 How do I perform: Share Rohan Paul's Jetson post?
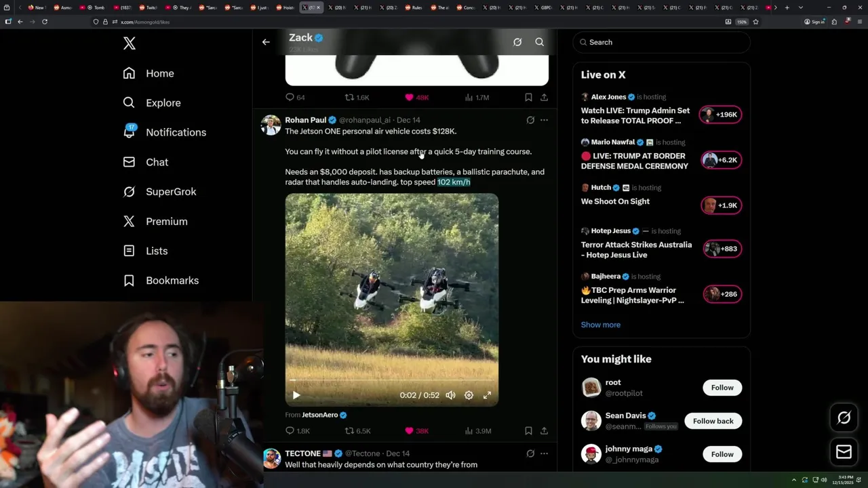(x=544, y=431)
